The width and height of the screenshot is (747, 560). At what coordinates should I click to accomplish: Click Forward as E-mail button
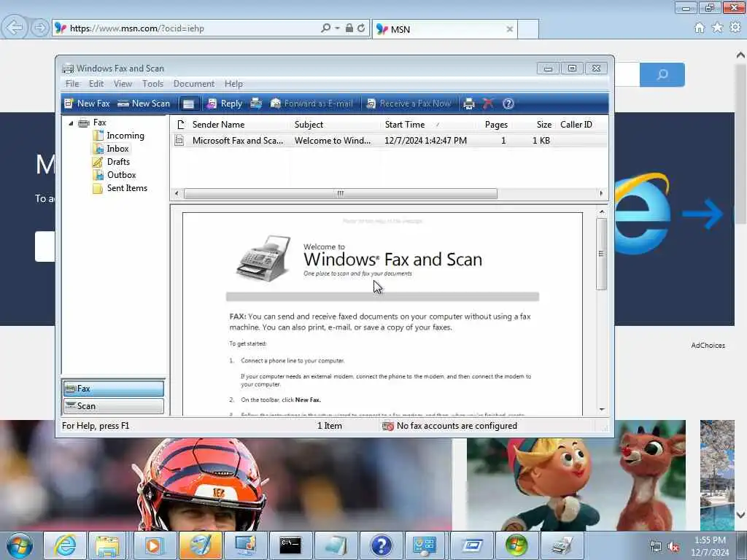(x=311, y=104)
